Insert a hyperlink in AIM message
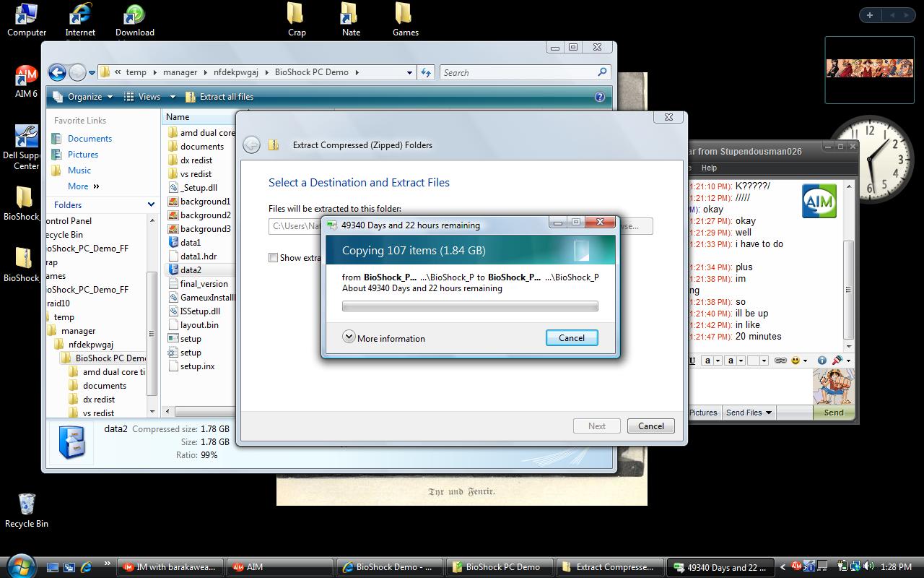 tap(780, 360)
